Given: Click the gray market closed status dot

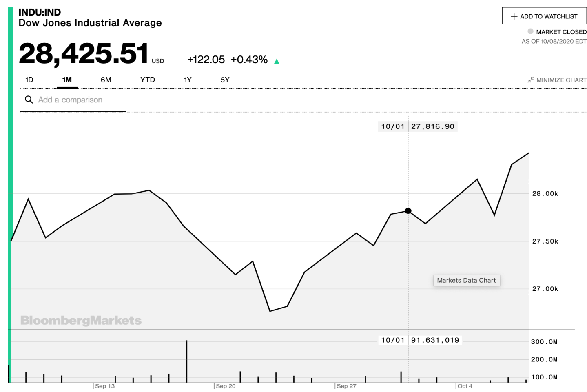Looking at the screenshot, I should click(530, 31).
